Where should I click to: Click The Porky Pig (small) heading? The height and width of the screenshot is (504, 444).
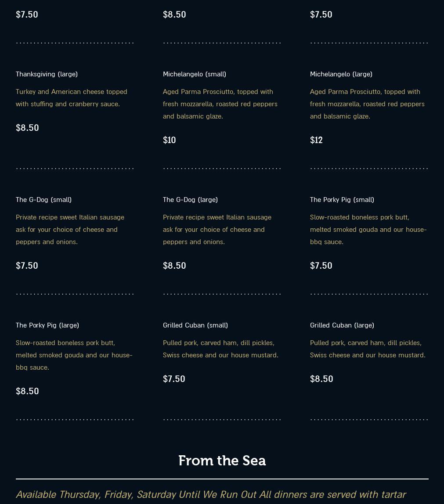342,200
